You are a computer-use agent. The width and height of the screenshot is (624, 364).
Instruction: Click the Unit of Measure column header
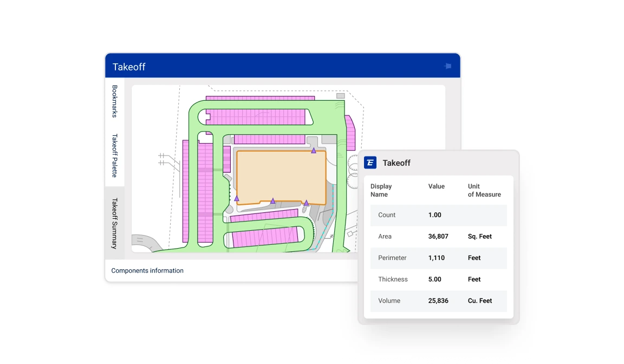coord(484,190)
